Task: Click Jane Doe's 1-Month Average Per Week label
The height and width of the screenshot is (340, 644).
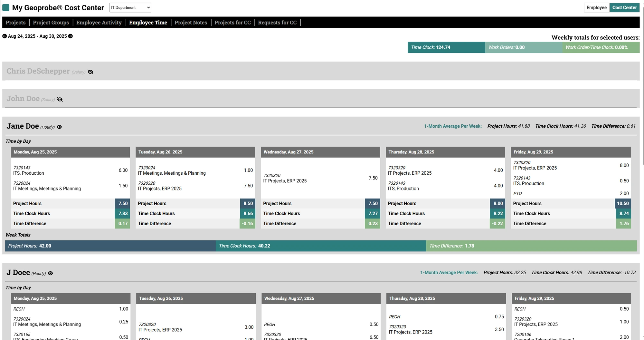Action: coord(453,126)
